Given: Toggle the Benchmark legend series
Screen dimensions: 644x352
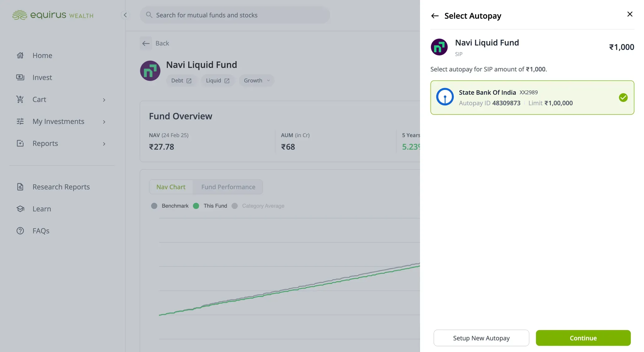Looking at the screenshot, I should point(170,206).
